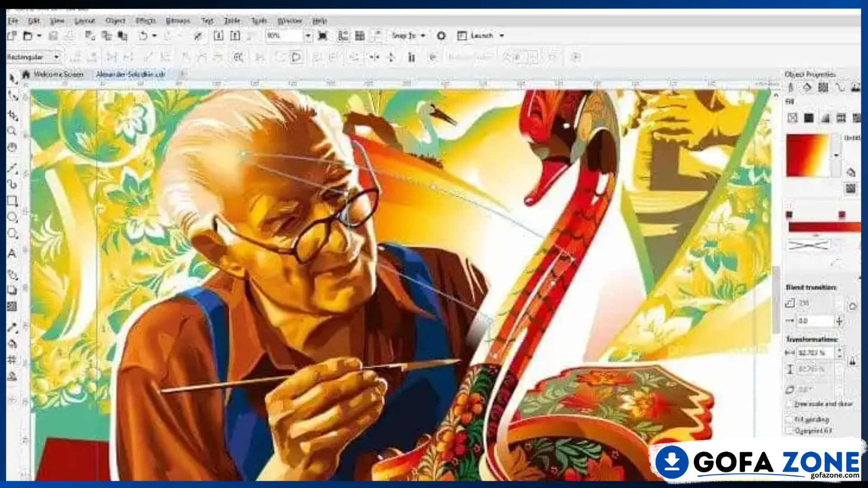The image size is (868, 488).
Task: Select the Crop tool
Action: pyautogui.click(x=13, y=116)
